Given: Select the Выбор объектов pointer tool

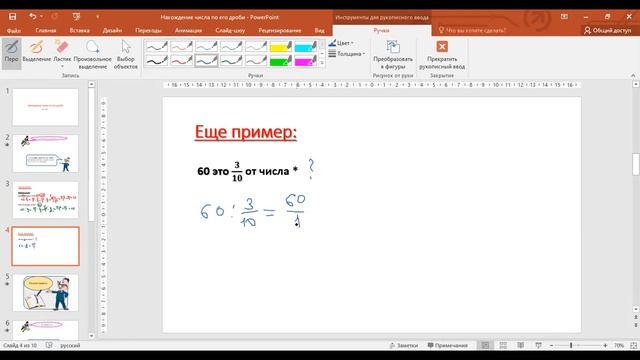Looking at the screenshot, I should point(126,54).
